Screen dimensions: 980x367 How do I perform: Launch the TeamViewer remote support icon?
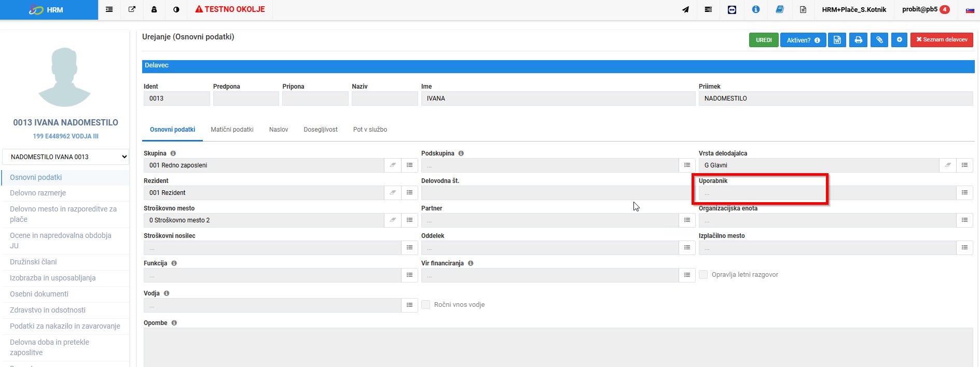click(x=732, y=9)
